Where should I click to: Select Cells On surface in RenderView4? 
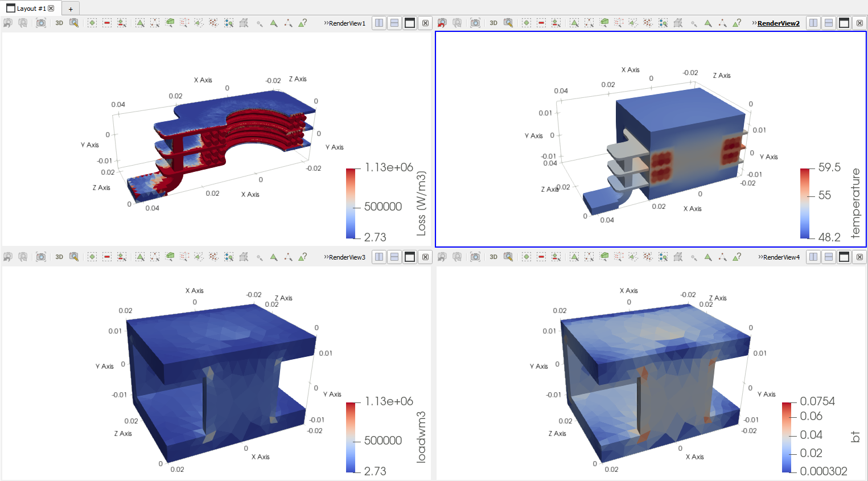coord(574,257)
